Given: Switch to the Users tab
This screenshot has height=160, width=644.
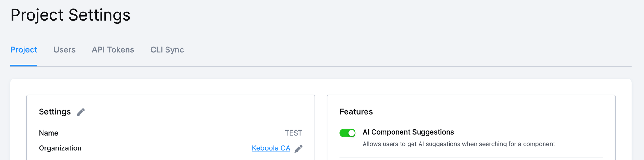Looking at the screenshot, I should tap(64, 50).
